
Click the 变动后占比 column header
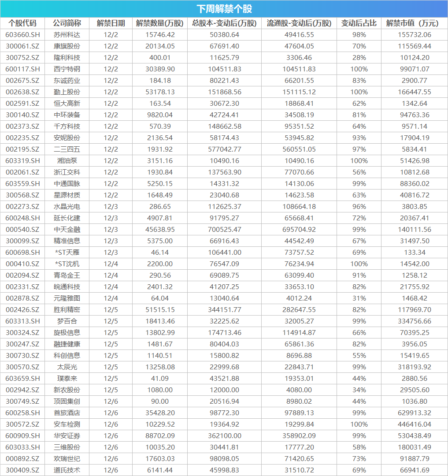coord(359,23)
